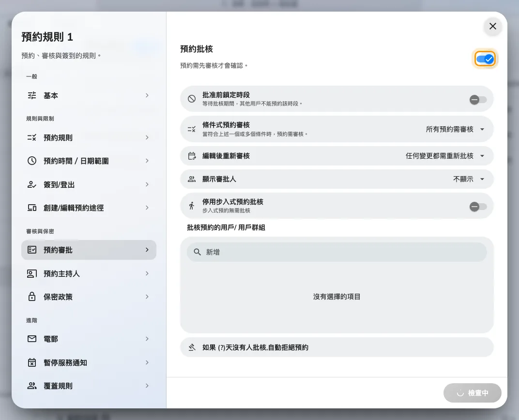Screen dimensions: 519x420
Task: Expand the 電郵 chevron
Action: (x=147, y=339)
